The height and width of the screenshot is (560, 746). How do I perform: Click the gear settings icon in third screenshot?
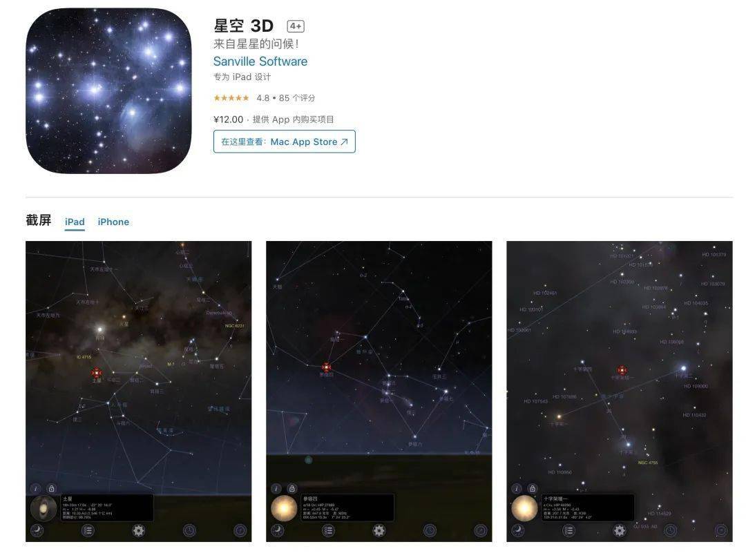pos(620,530)
